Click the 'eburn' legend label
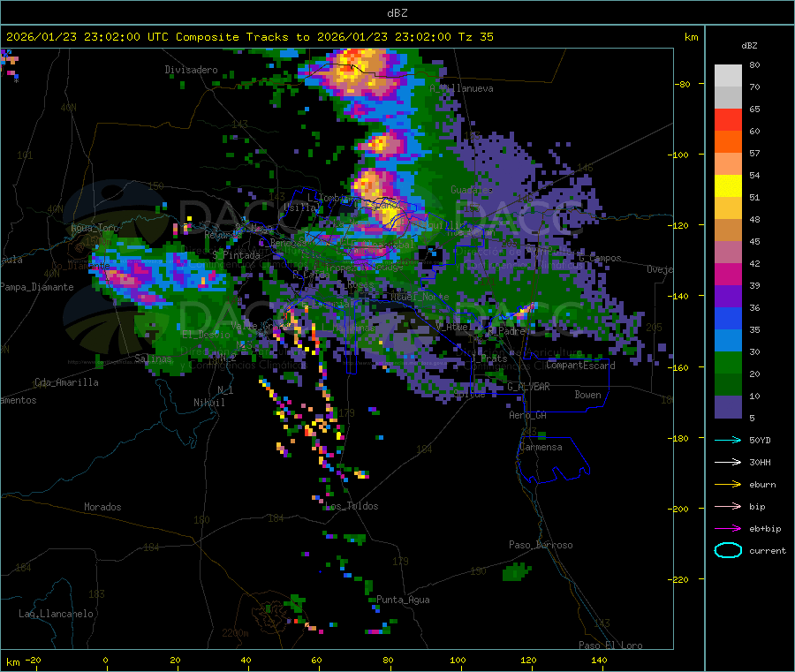The image size is (795, 672). (762, 485)
